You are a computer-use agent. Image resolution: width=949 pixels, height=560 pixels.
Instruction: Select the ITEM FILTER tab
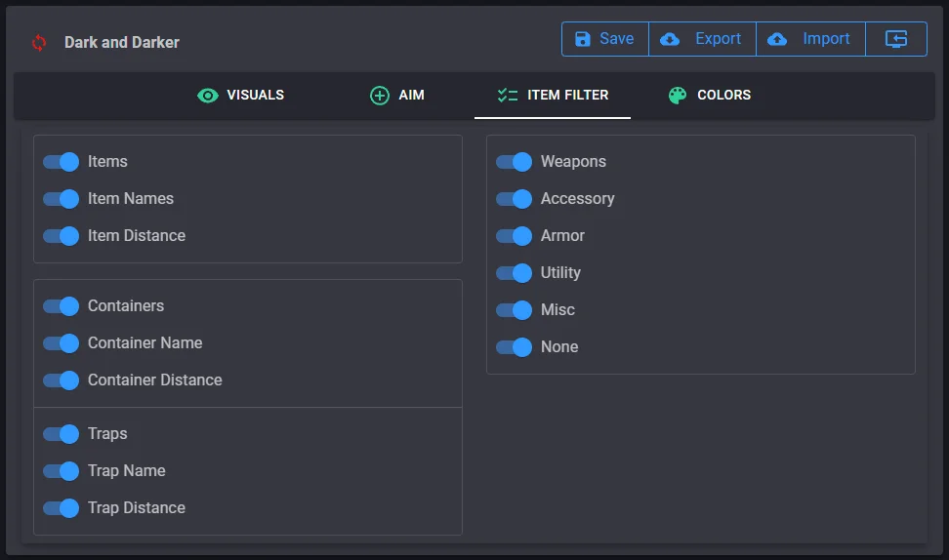click(x=567, y=96)
